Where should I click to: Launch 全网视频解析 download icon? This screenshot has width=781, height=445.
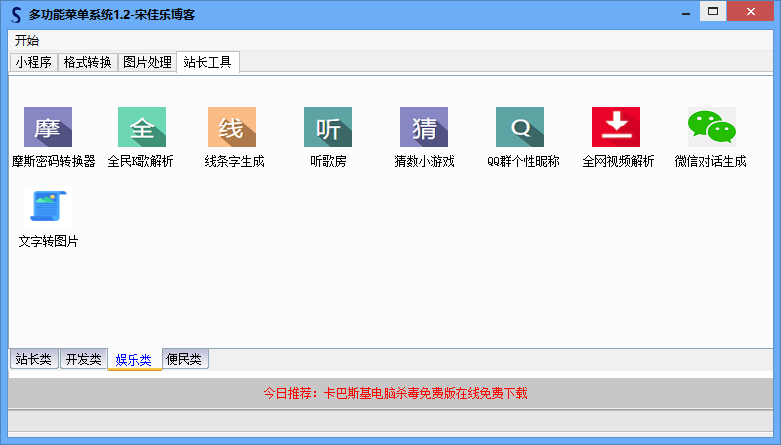click(616, 128)
